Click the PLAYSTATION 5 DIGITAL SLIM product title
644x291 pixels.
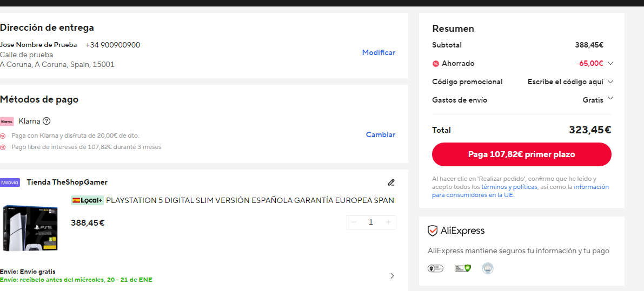250,200
